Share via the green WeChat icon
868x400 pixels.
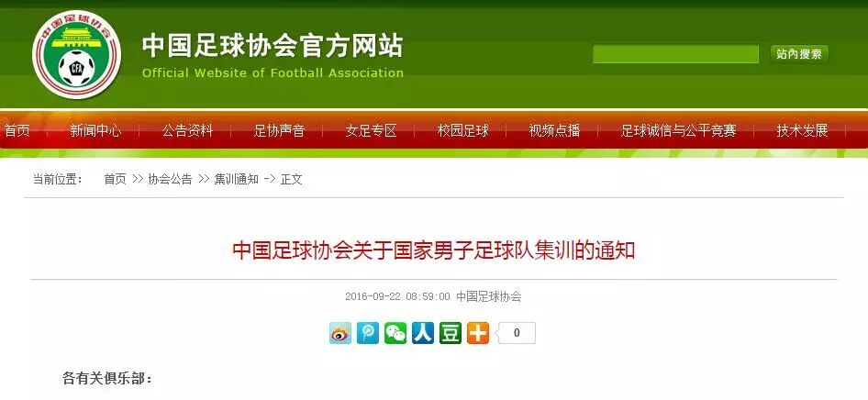tap(395, 333)
